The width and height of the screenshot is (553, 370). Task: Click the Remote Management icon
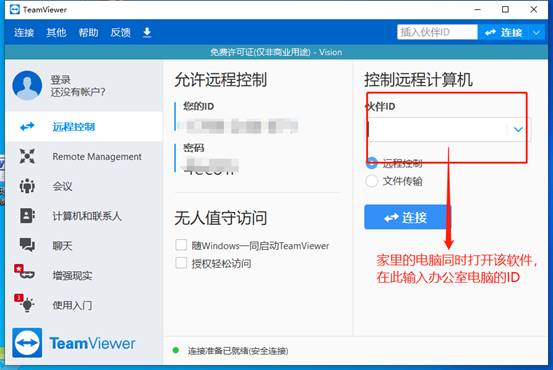pos(27,156)
